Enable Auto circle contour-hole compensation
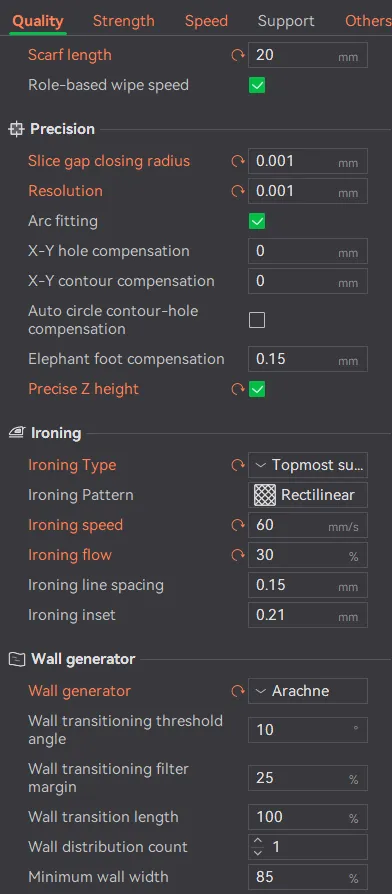392x894 pixels. click(x=257, y=320)
